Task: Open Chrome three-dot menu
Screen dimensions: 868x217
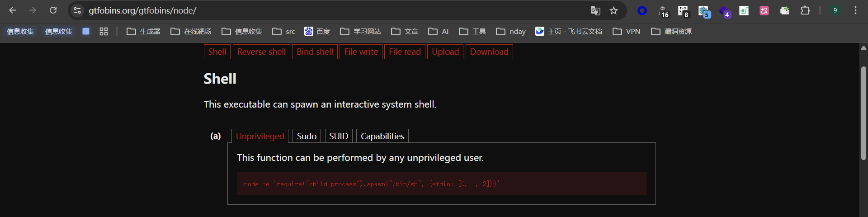Action: [855, 10]
